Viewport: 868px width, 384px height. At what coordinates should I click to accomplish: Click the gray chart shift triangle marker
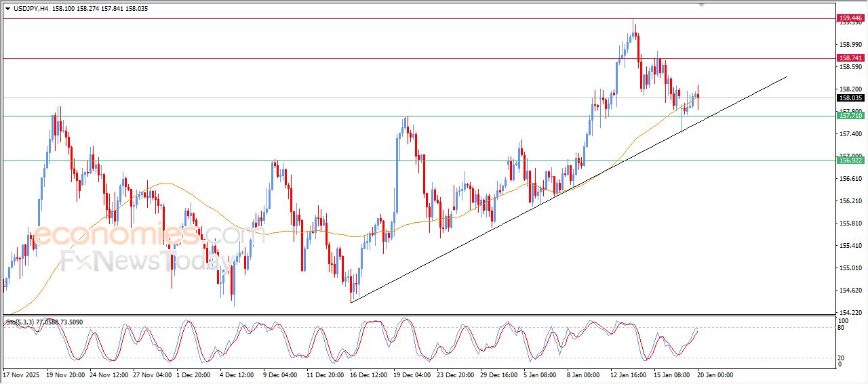[702, 4]
